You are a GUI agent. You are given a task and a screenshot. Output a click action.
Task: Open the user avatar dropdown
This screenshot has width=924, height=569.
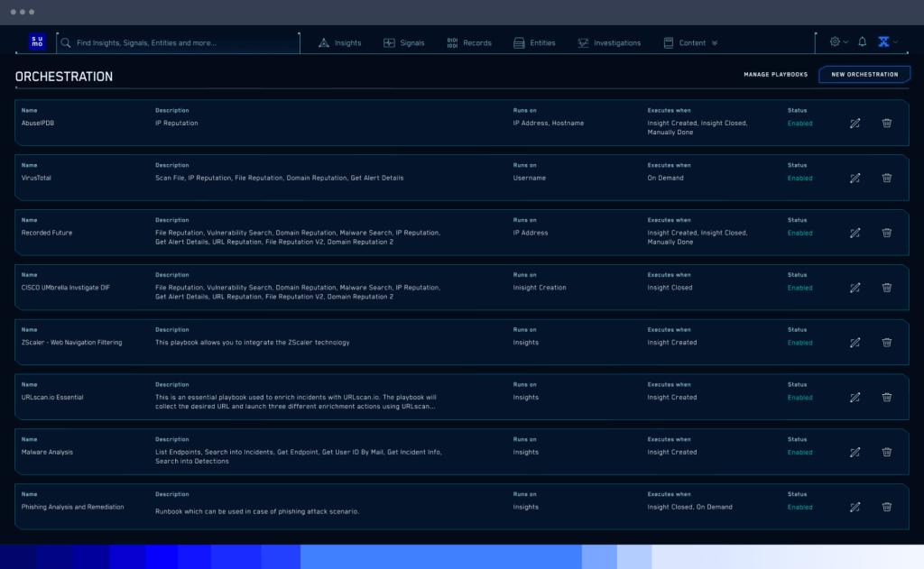(x=886, y=41)
